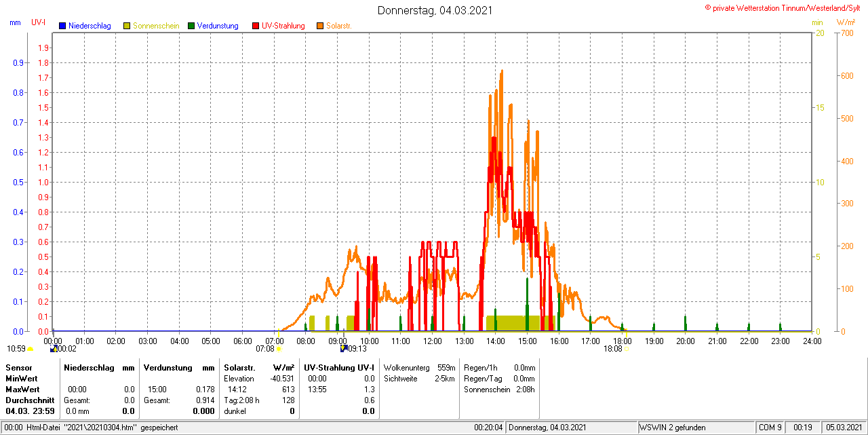868x435 pixels.
Task: Click the chart title Donnerstag, 04.03.2021
Action: coord(435,10)
